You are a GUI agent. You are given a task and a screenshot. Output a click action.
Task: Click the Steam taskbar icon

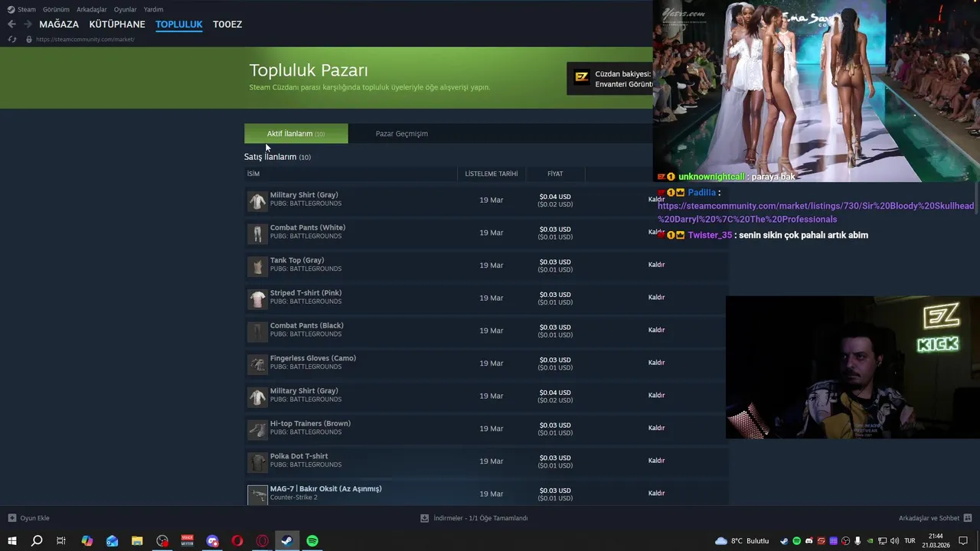287,541
